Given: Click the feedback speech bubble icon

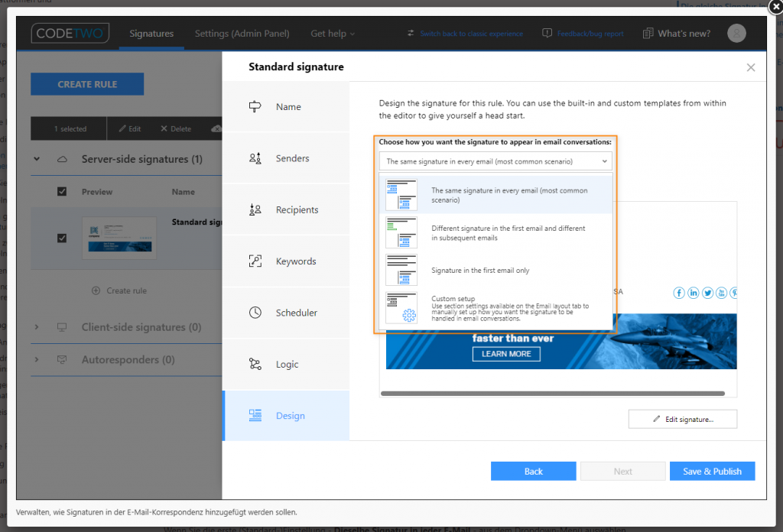Looking at the screenshot, I should click(x=547, y=34).
